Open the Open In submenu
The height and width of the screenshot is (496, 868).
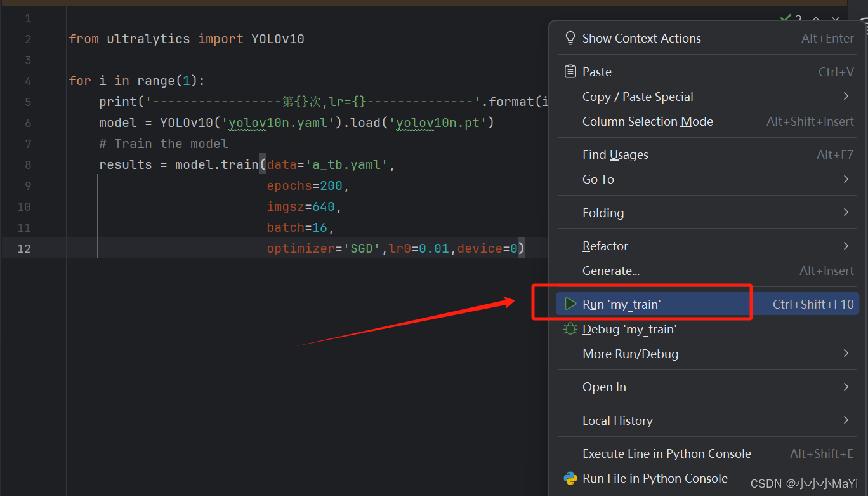pos(708,387)
